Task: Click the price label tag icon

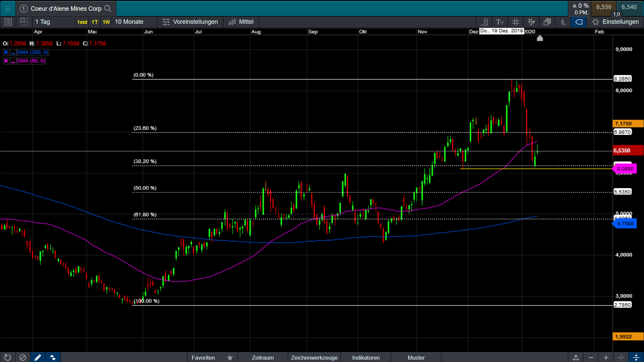Action: (x=579, y=22)
